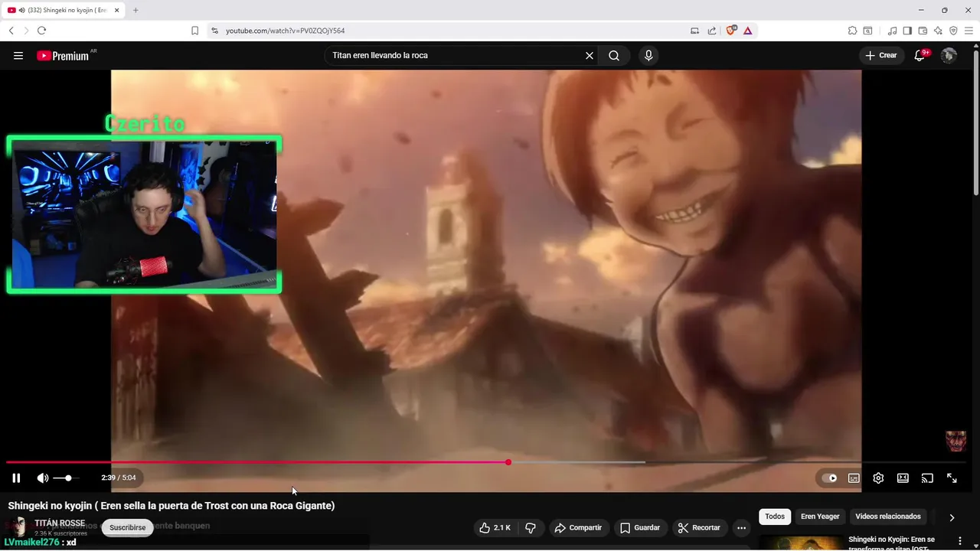Subscribe with Suscribirse button
The image size is (980, 551).
point(127,527)
